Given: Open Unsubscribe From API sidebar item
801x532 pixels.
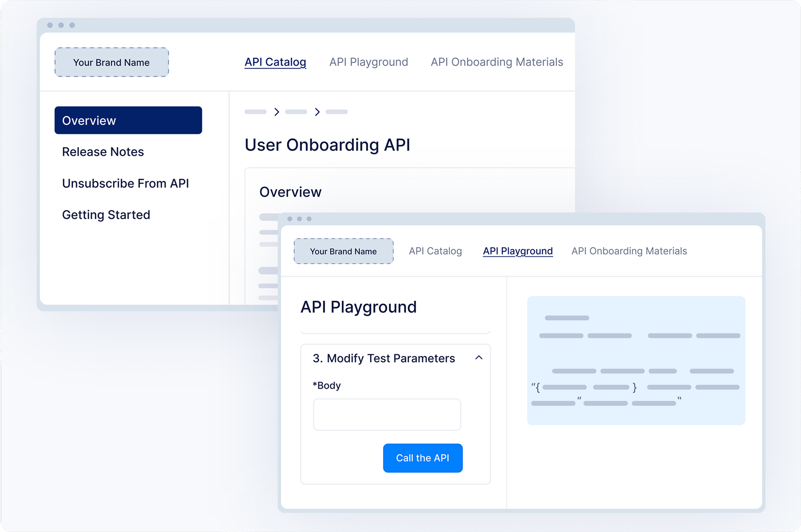Looking at the screenshot, I should (x=125, y=183).
